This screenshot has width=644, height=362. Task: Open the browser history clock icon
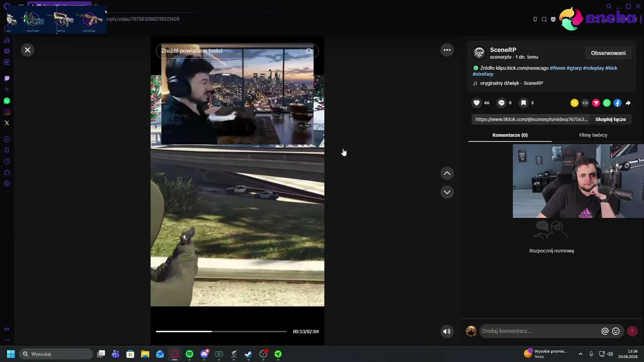[7, 161]
